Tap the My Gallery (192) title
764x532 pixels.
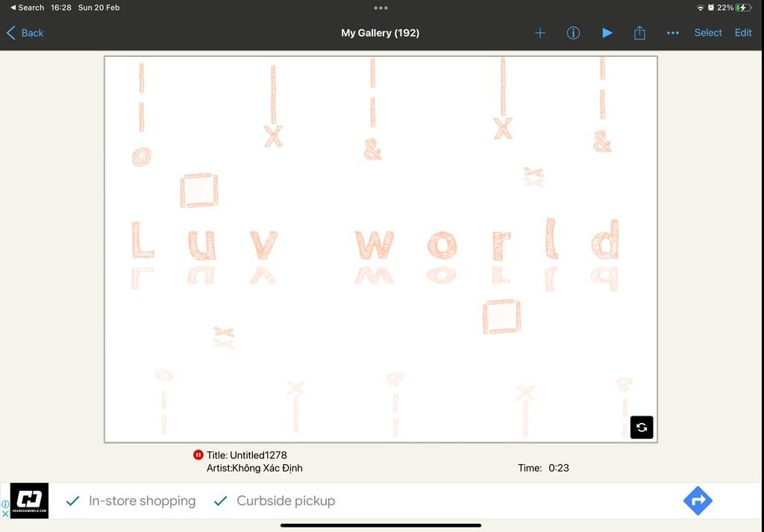tap(380, 33)
